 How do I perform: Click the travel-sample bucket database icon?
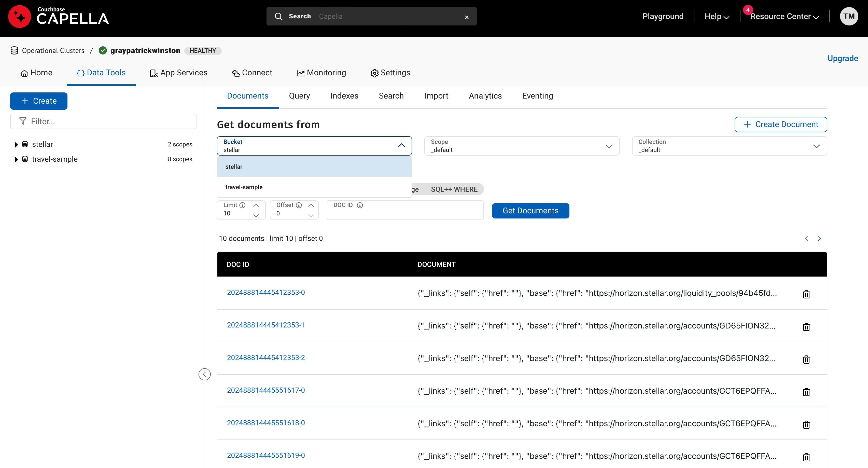[25, 159]
